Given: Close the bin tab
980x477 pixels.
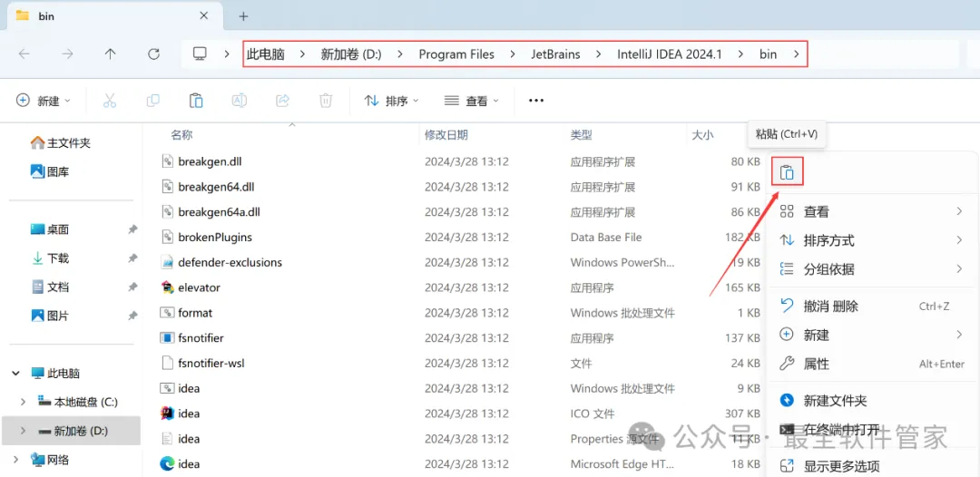Looking at the screenshot, I should click(x=204, y=16).
